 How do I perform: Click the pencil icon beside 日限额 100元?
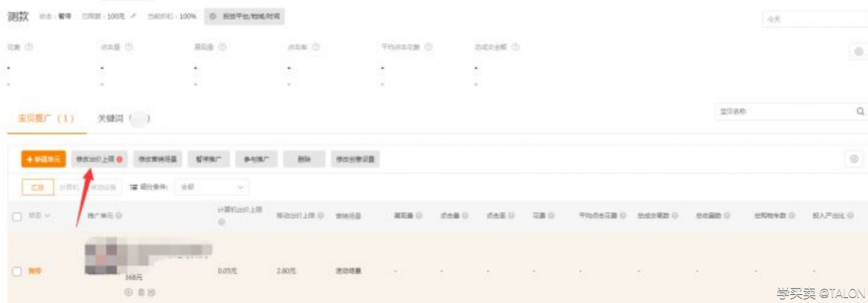point(133,17)
